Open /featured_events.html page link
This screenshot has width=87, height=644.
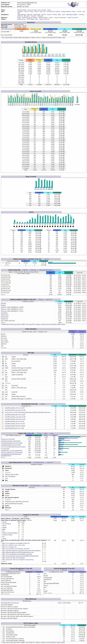click(x=8, y=439)
